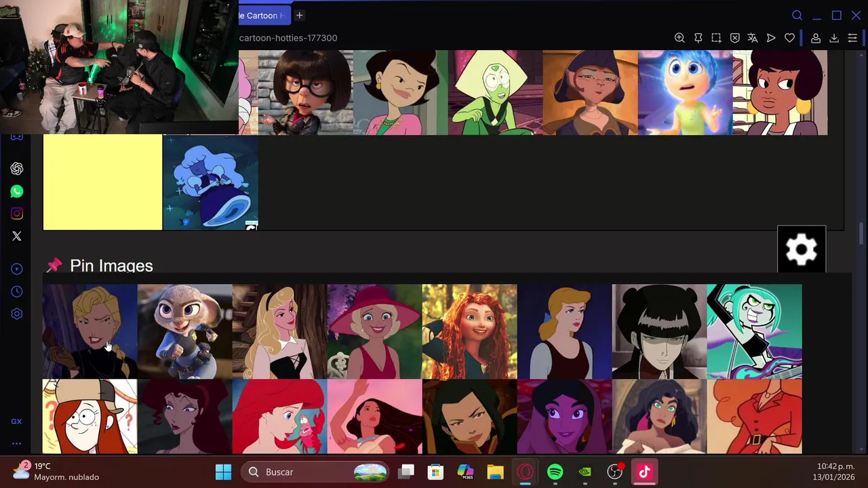Open the ad blocker shield icon
The image size is (868, 488).
(734, 38)
